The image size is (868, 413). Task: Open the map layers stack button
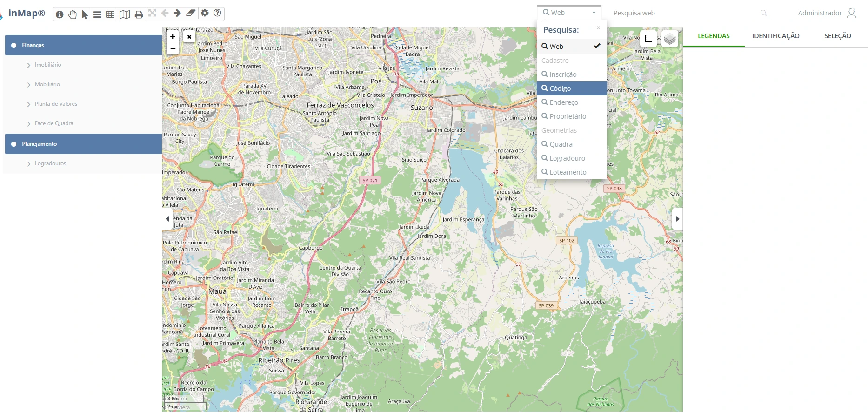(669, 39)
